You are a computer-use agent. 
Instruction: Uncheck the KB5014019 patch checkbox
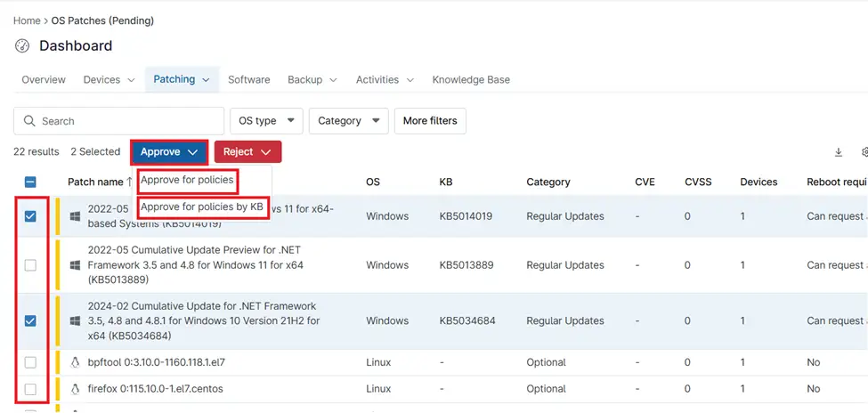pos(30,216)
